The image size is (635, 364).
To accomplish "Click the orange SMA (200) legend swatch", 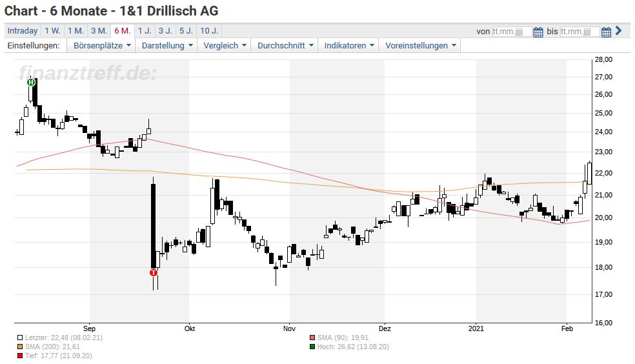I will click(20, 347).
